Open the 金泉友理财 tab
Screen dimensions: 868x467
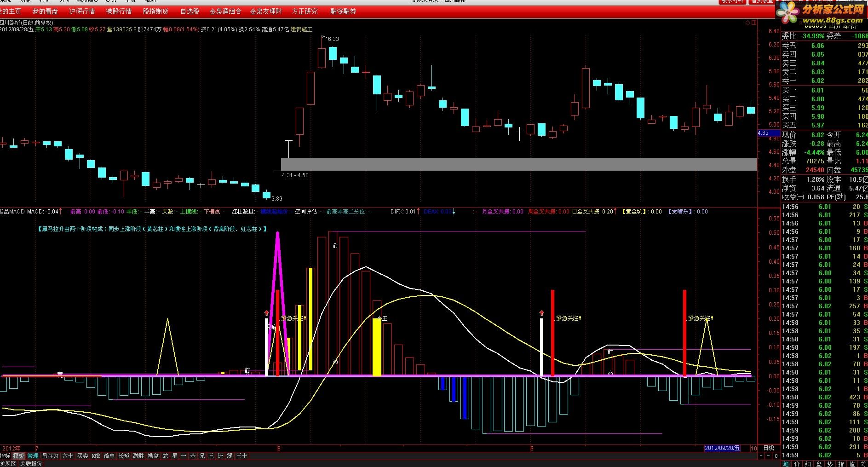(266, 11)
